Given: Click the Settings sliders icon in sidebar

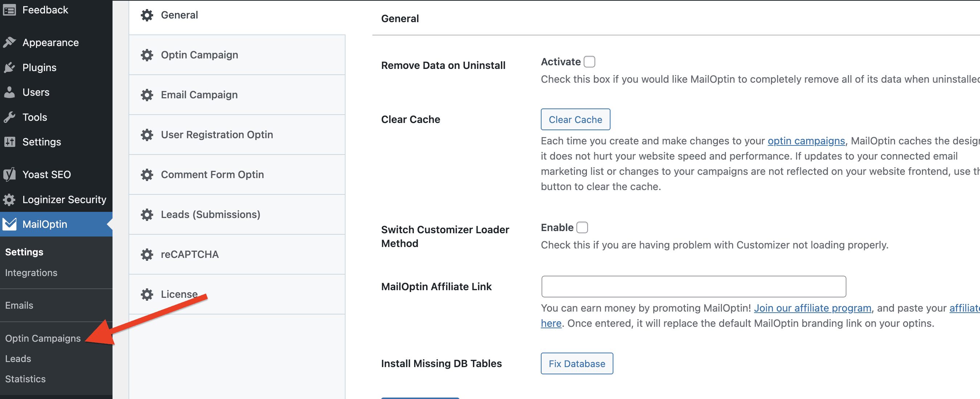Looking at the screenshot, I should [9, 142].
